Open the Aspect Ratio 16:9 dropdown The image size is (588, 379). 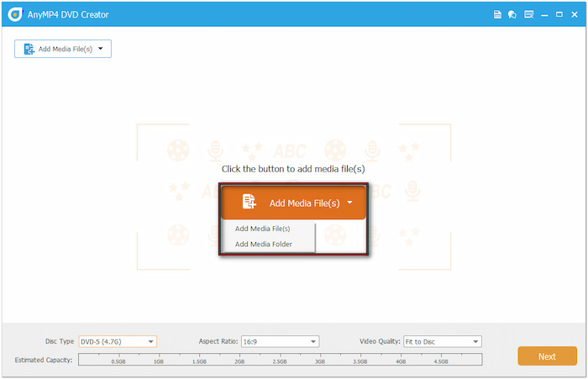point(280,341)
